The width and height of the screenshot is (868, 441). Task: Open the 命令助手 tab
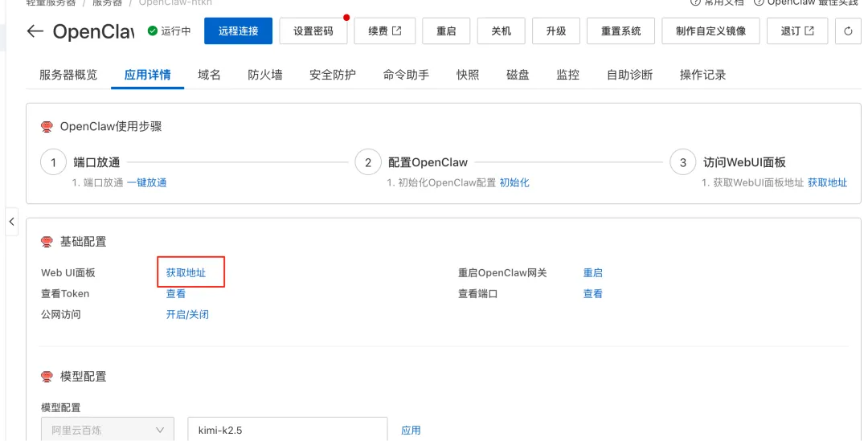click(x=406, y=75)
